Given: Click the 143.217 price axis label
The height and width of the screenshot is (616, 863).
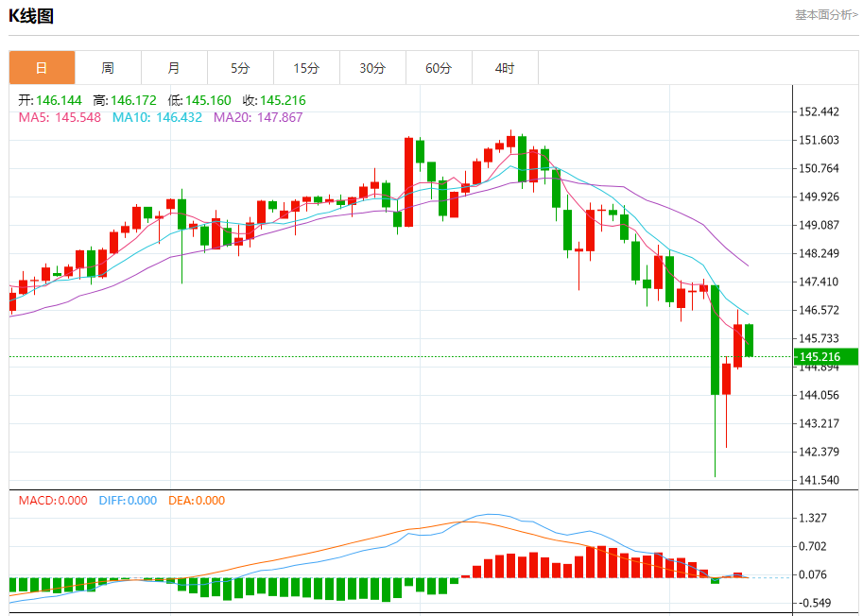Looking at the screenshot, I should pos(819,423).
